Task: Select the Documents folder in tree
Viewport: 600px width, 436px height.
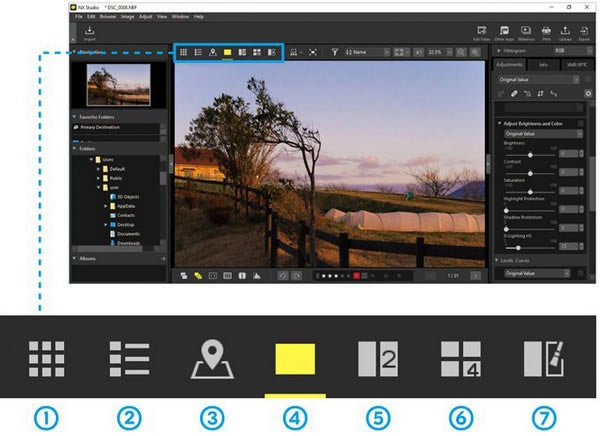Action: 125,234
